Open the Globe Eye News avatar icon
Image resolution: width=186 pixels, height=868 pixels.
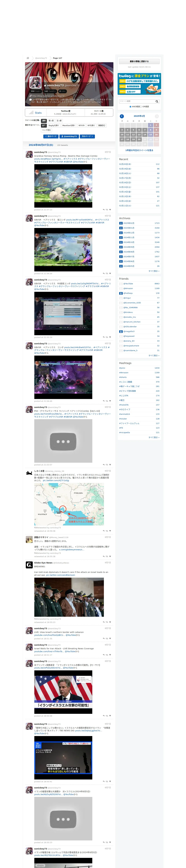[29, 565]
